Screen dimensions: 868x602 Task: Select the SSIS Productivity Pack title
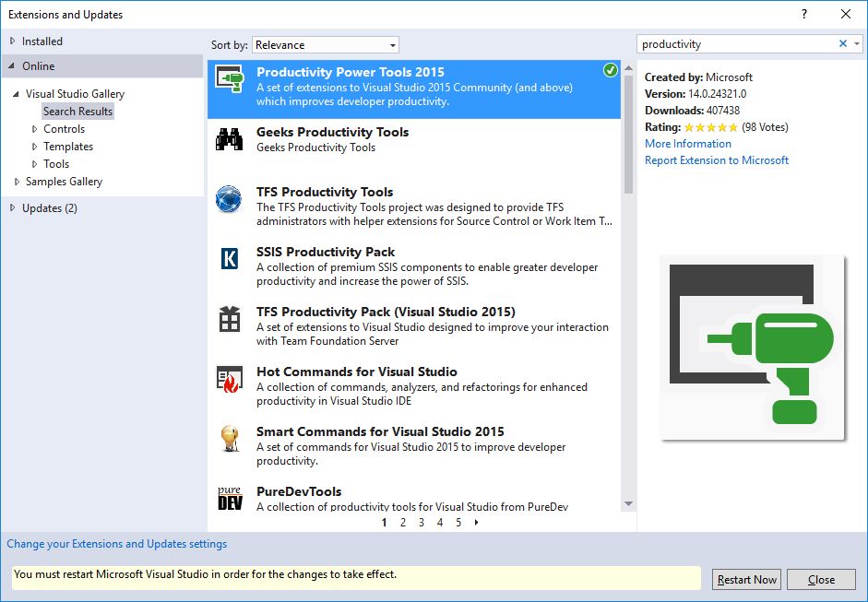pos(326,252)
